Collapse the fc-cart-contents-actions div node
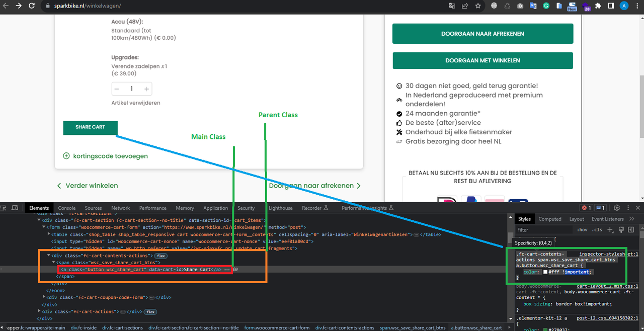Screen dimensions: 644x331 tap(49, 256)
